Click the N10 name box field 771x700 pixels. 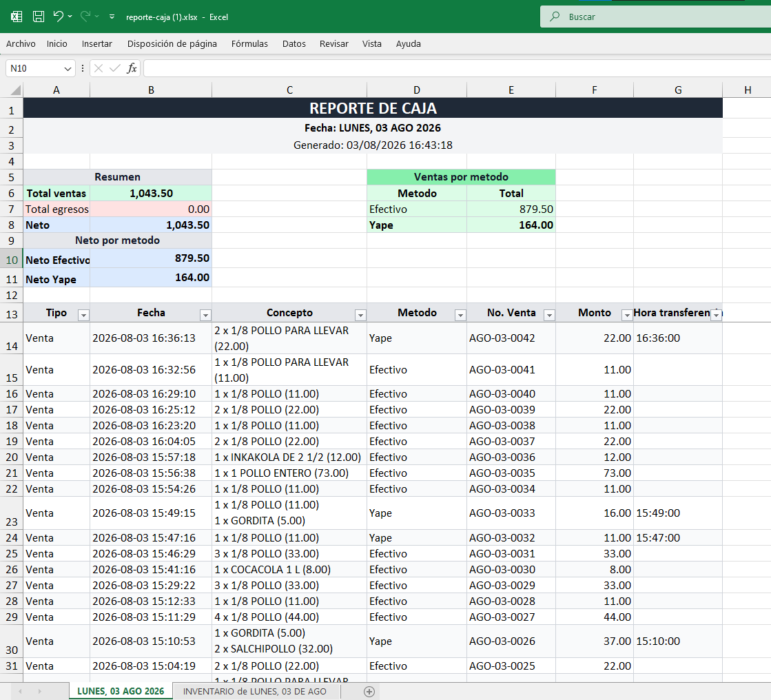pos(35,68)
